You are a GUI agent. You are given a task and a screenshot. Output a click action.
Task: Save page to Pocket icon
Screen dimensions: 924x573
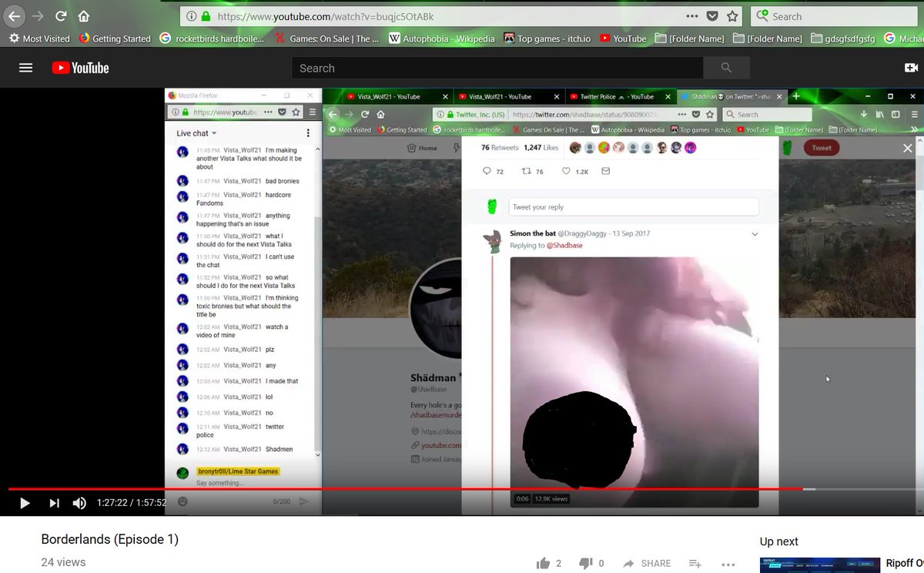click(x=713, y=16)
